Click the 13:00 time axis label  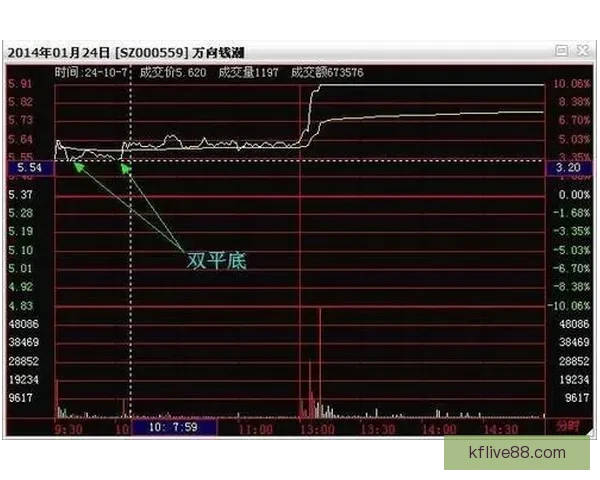pyautogui.click(x=317, y=429)
